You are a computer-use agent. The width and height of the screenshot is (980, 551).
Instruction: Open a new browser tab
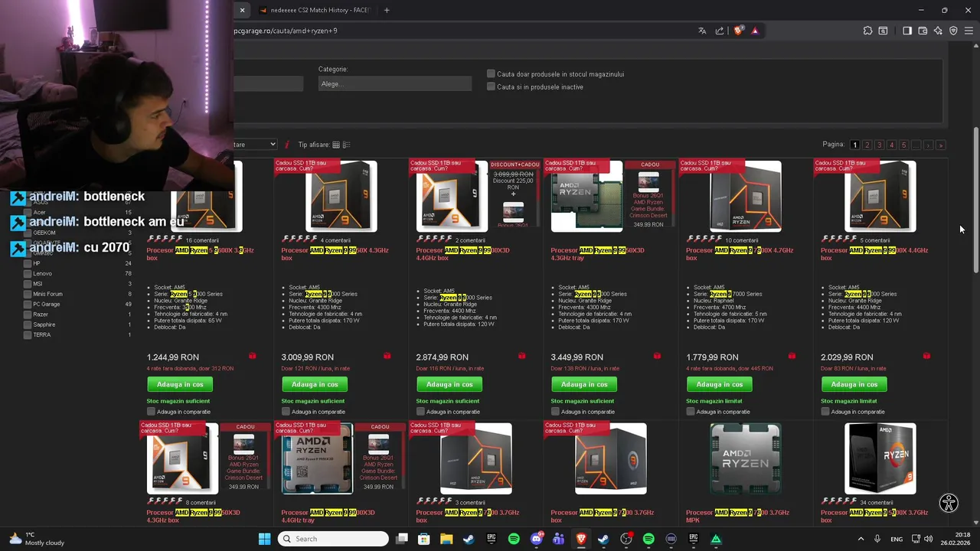[x=387, y=10]
